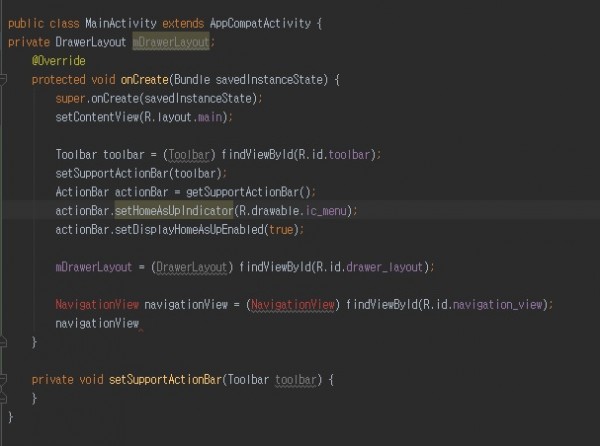
Task: Click the MainActivity class name
Action: click(x=121, y=24)
